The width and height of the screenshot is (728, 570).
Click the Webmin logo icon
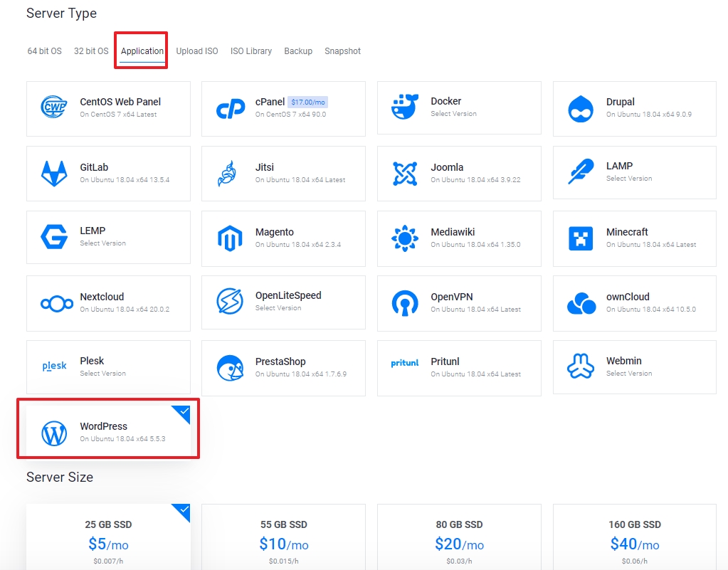tap(581, 366)
